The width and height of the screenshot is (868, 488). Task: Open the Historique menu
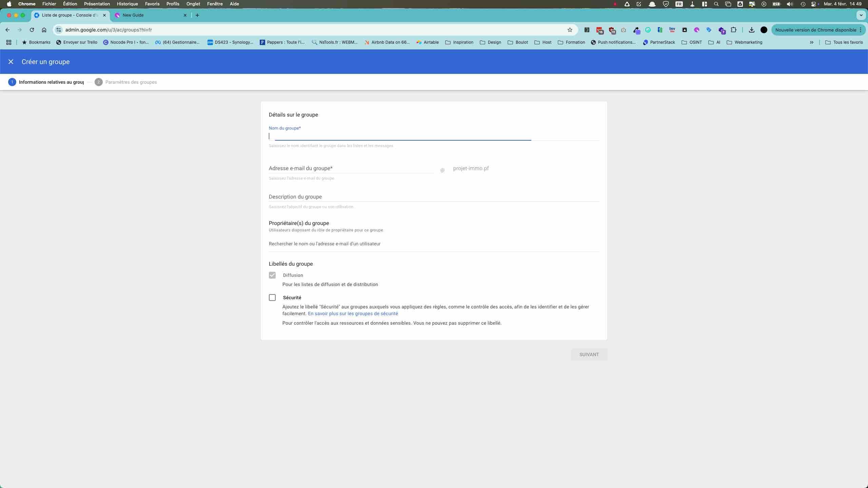click(x=127, y=4)
